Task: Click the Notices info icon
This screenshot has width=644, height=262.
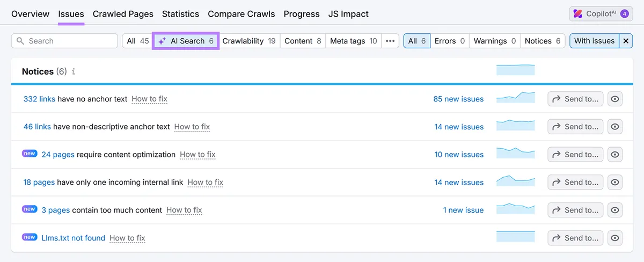Action: point(74,71)
